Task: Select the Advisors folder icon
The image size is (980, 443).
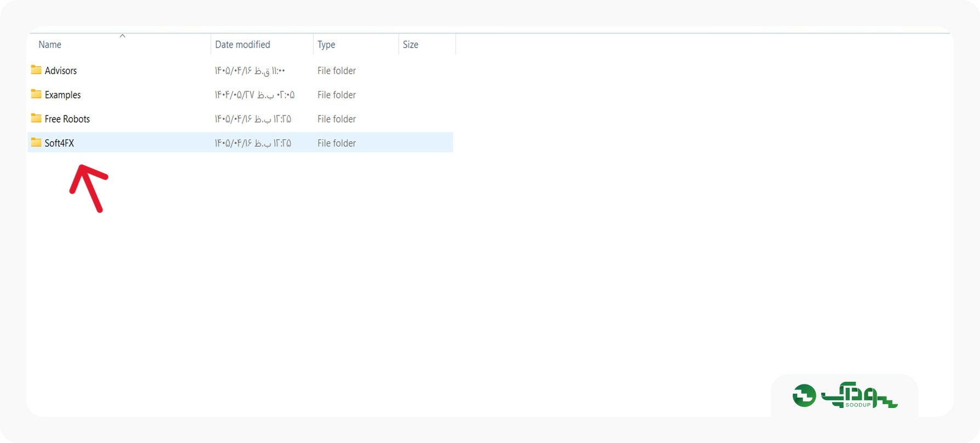Action: [x=36, y=70]
